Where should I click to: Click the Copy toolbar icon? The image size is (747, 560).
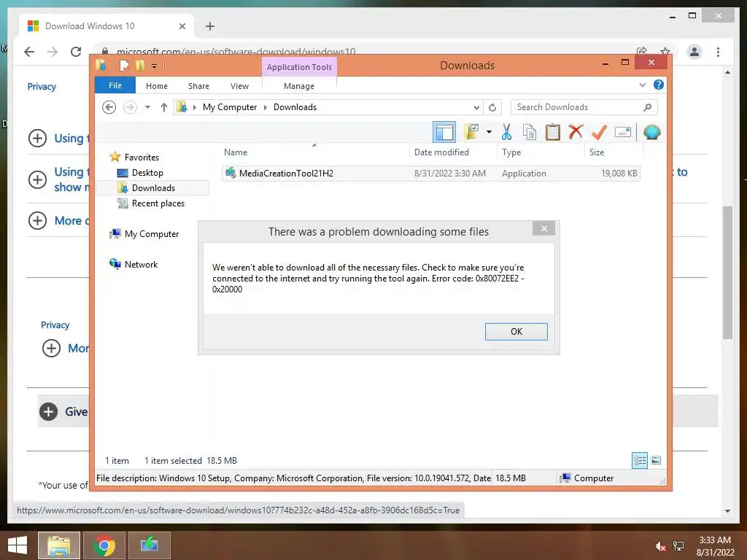point(530,132)
